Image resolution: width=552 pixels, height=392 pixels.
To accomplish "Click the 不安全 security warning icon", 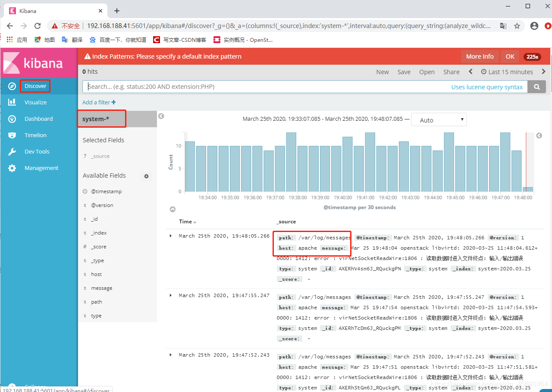I will click(x=55, y=26).
